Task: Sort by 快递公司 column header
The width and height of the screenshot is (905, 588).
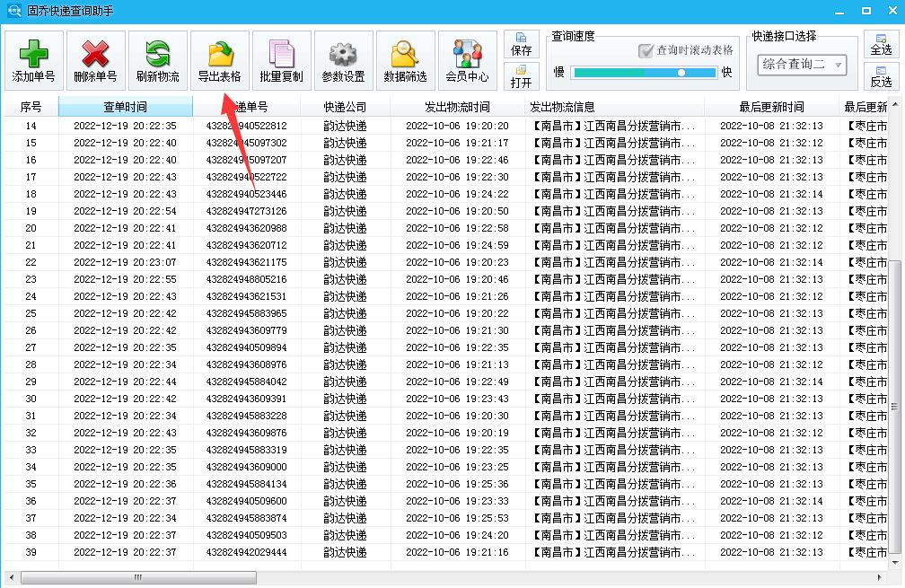Action: coord(345,107)
